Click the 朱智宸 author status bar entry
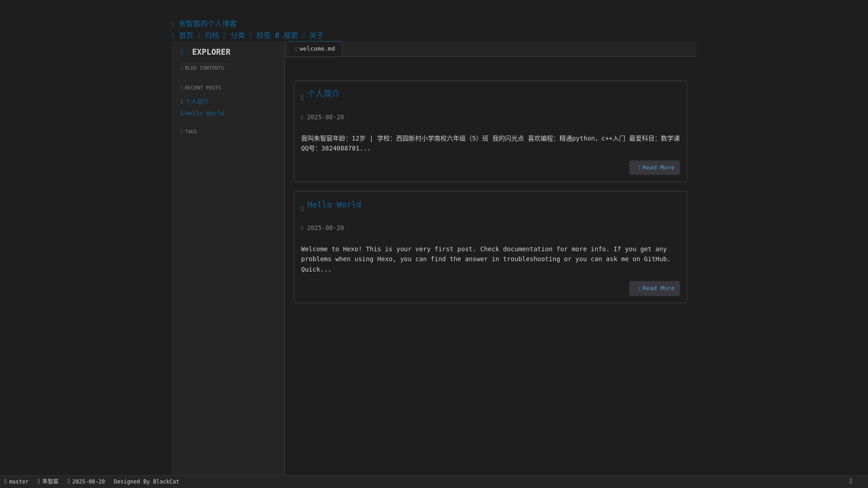Screen dimensions: 868x488 (48, 482)
